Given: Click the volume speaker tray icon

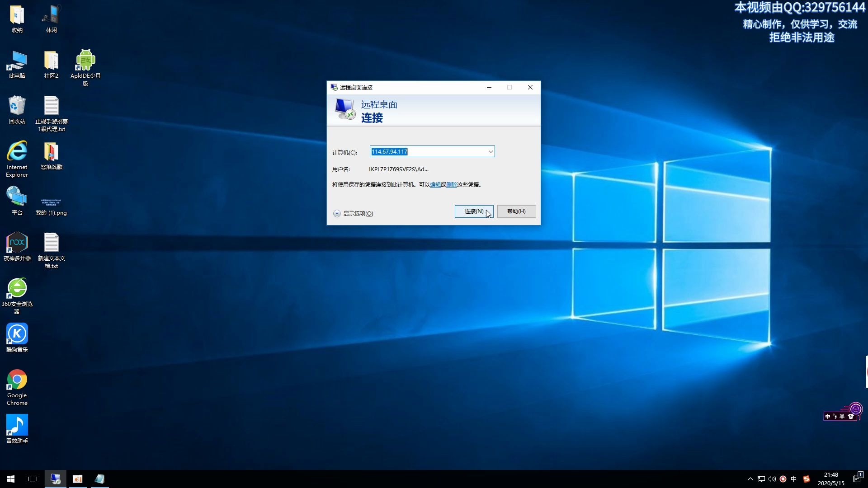Looking at the screenshot, I should pyautogui.click(x=772, y=479).
